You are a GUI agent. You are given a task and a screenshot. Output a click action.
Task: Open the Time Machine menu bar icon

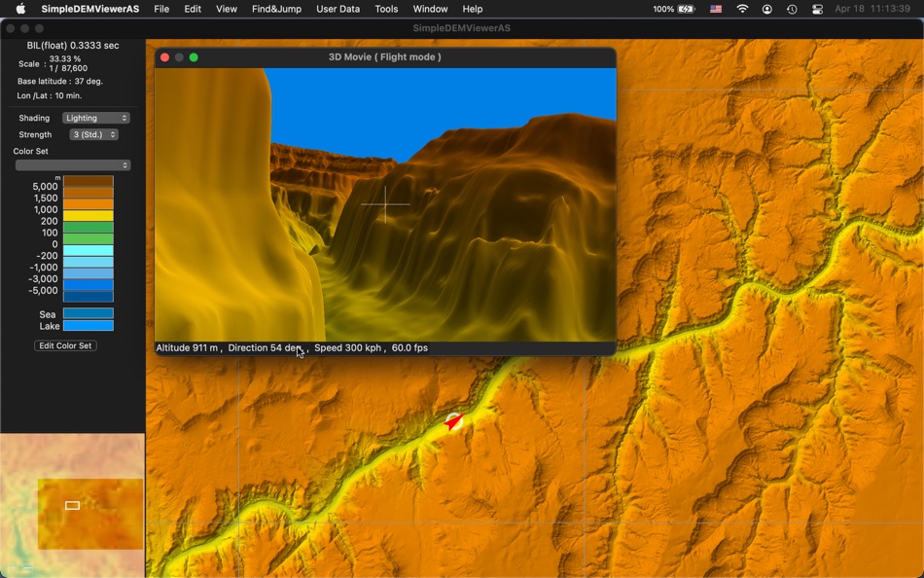pyautogui.click(x=792, y=9)
